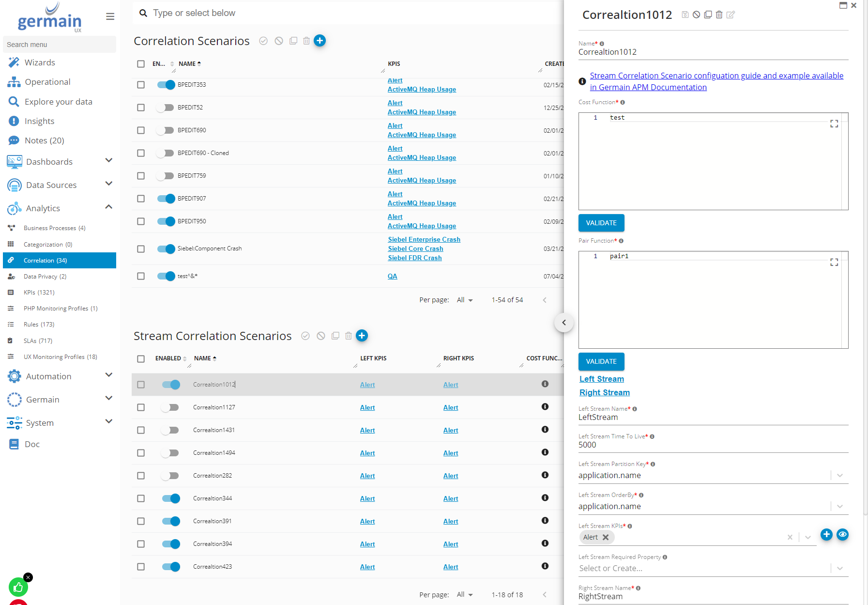The image size is (868, 605).
Task: Click the Left Stream Time To Live field
Action: pos(712,445)
